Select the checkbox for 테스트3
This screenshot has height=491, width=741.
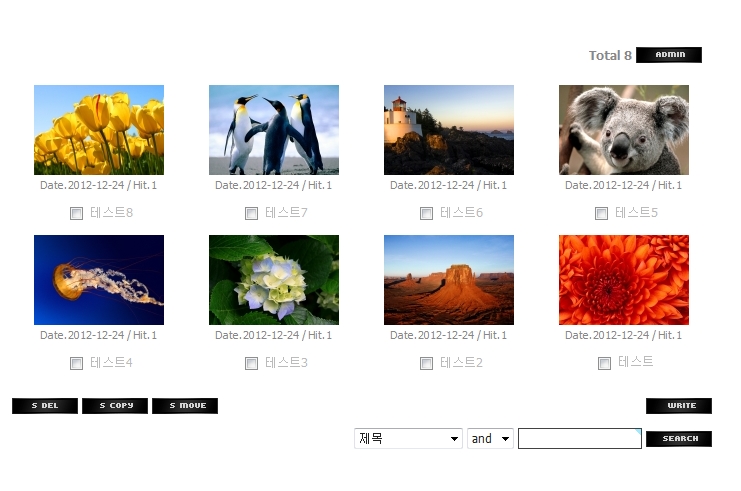coord(251,363)
